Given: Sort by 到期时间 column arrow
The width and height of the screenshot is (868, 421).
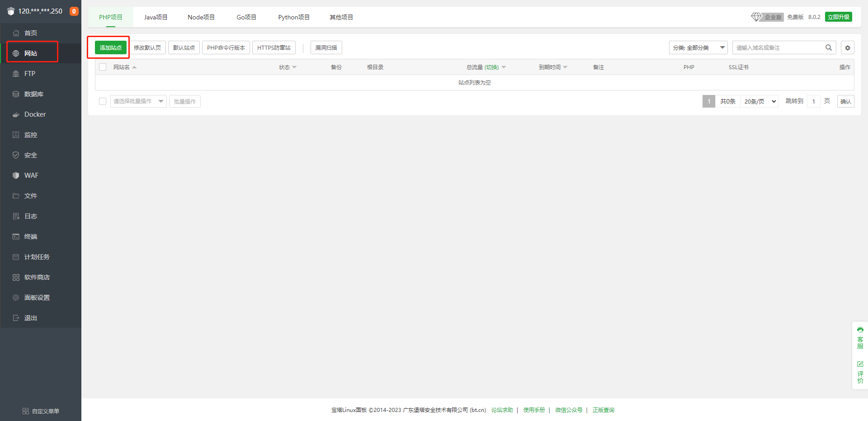Looking at the screenshot, I should [x=565, y=67].
